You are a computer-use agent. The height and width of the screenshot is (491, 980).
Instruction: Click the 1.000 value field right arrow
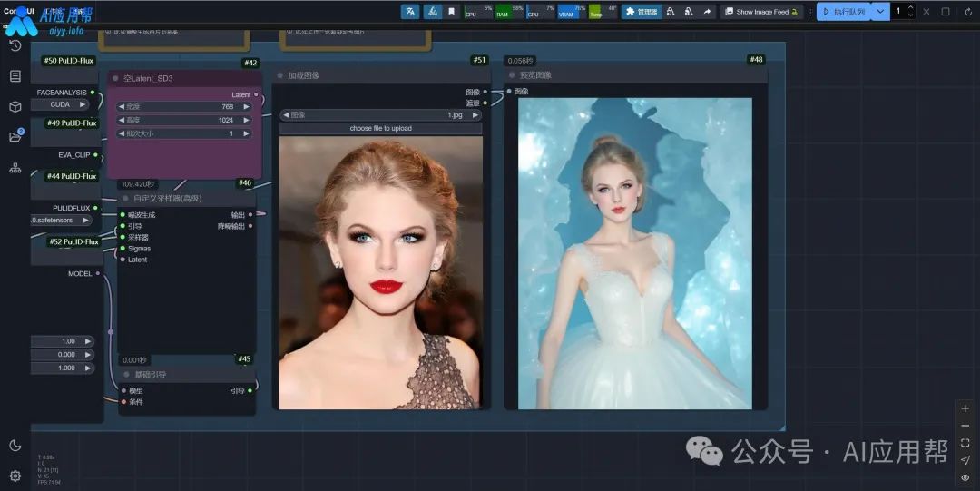coord(87,368)
